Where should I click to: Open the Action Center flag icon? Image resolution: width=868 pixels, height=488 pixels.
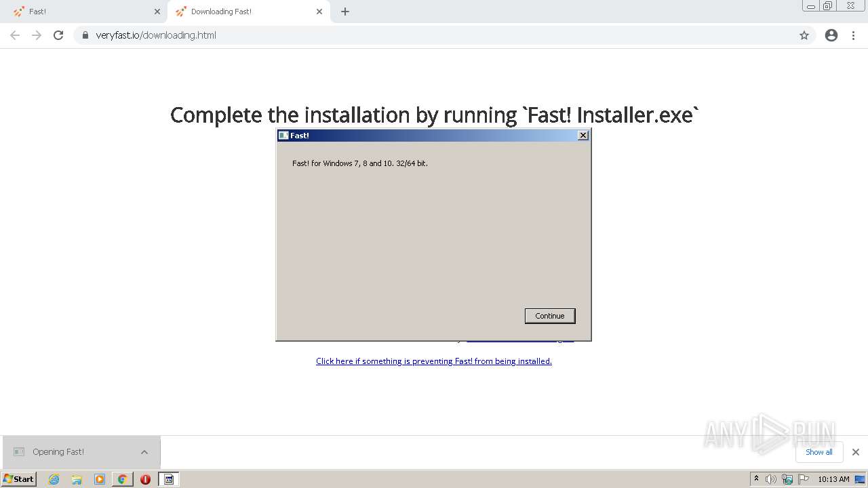click(804, 479)
